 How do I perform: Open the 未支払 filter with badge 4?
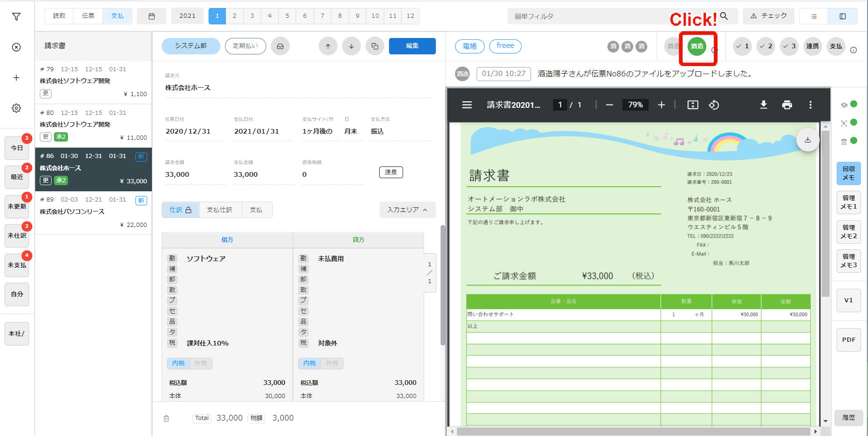pos(17,265)
